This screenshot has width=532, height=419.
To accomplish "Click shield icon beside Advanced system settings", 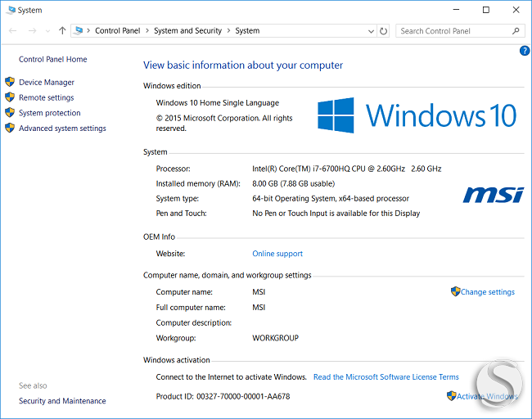I will (10, 128).
